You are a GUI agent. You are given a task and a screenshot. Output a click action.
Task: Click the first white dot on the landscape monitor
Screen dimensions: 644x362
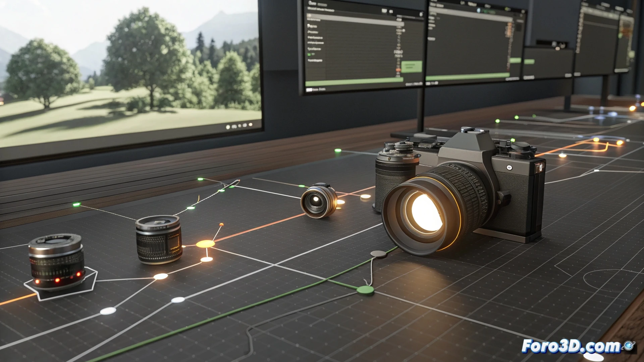pyautogui.click(x=228, y=127)
